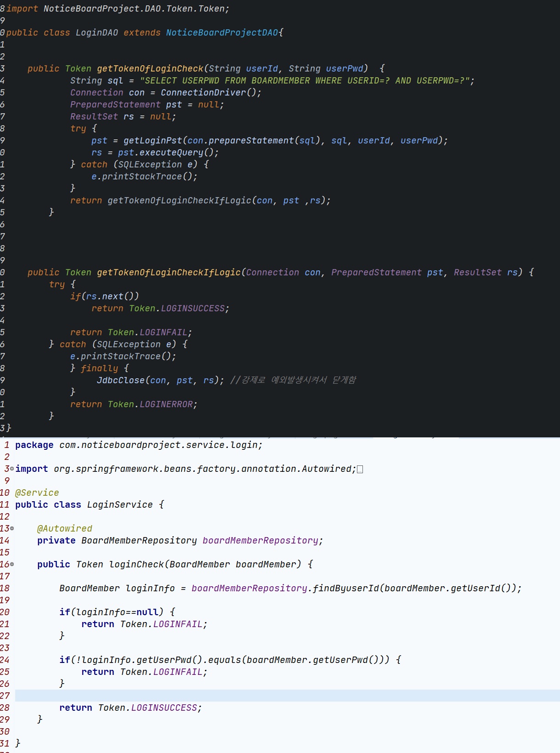Click the PreparedStatement pst = null declaration
560x753 pixels.
[x=147, y=104]
